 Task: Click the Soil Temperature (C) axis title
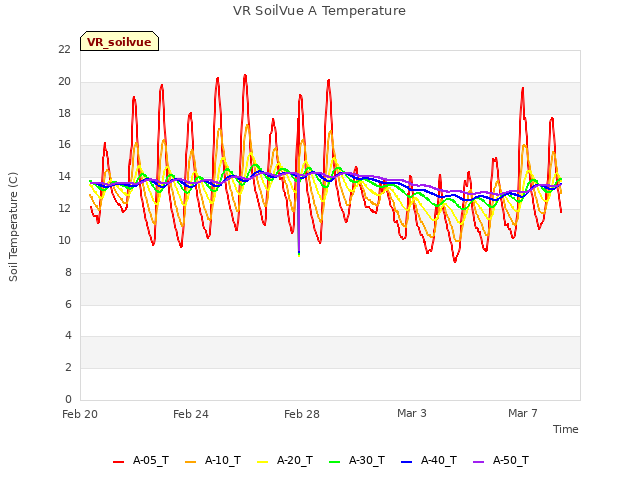pyautogui.click(x=13, y=227)
